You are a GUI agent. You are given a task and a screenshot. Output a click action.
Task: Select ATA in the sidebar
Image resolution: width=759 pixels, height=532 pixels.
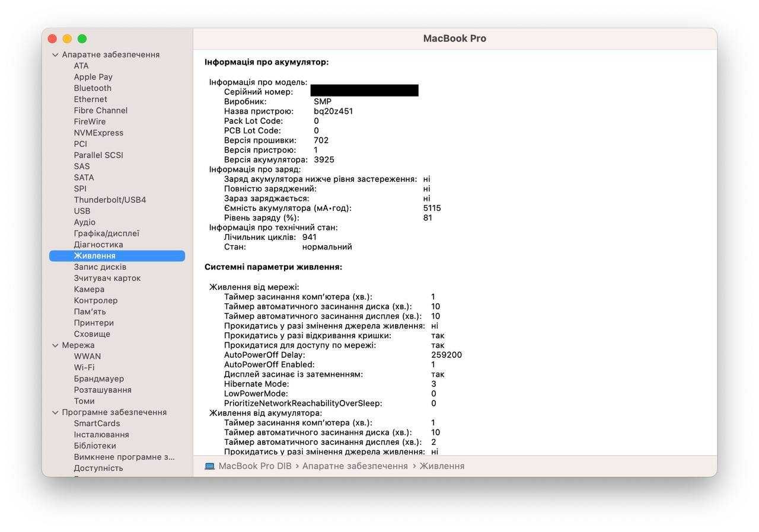81,66
